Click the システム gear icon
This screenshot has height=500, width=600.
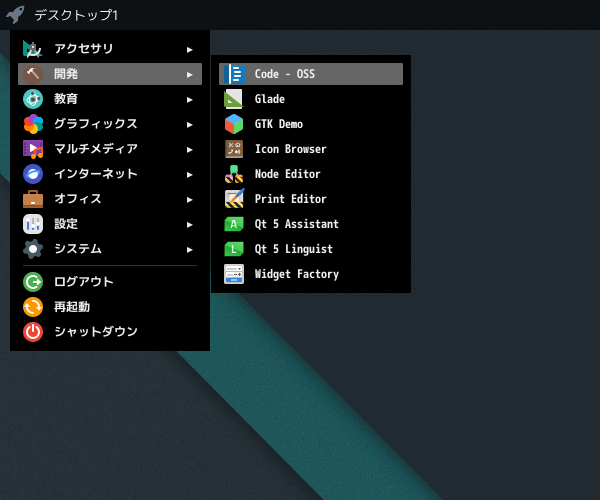tap(33, 249)
